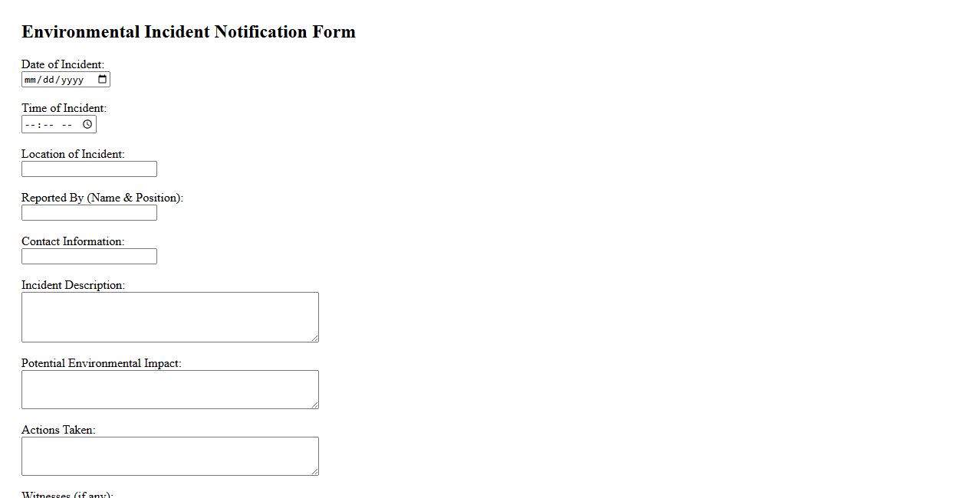Select the hour segment of the time field
Screen dimensions: 980x498
[30, 125]
